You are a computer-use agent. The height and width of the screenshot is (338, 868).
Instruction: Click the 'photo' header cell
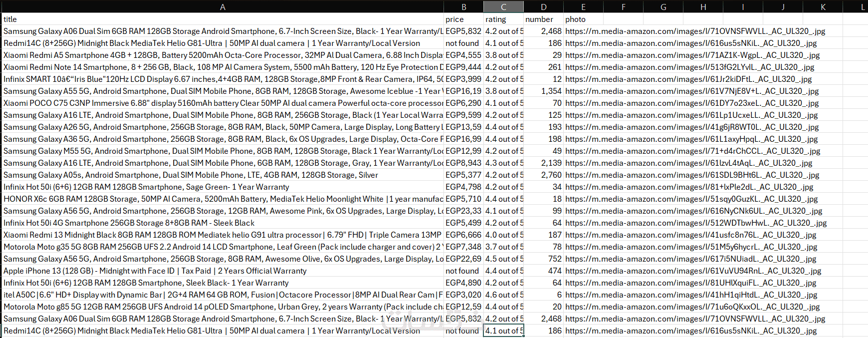click(x=583, y=19)
